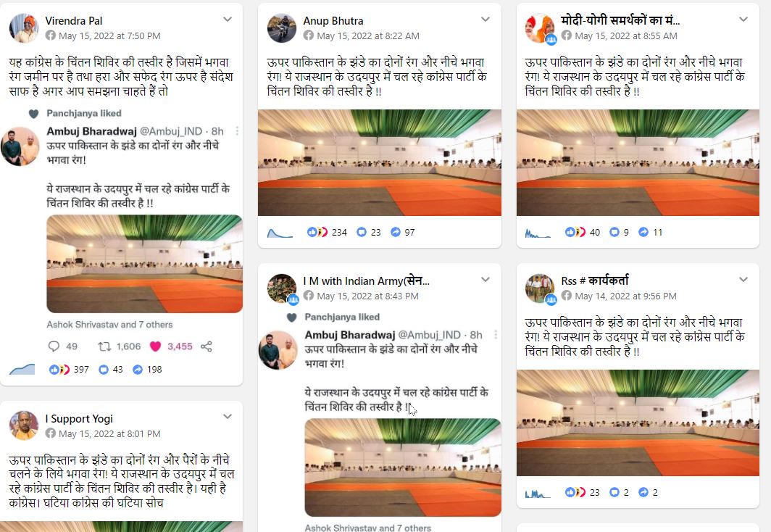This screenshot has height=532, width=771.
Task: Expand the I Support Yogi post chevron
Action: [228, 417]
